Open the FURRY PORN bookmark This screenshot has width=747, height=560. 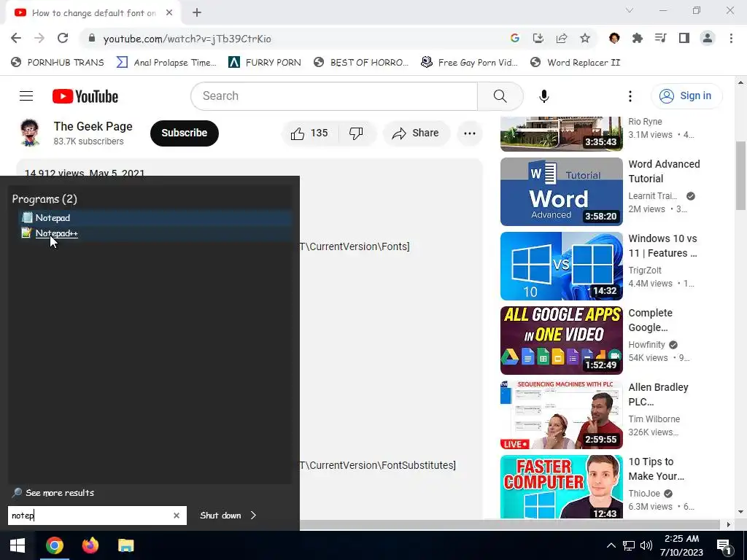264,63
